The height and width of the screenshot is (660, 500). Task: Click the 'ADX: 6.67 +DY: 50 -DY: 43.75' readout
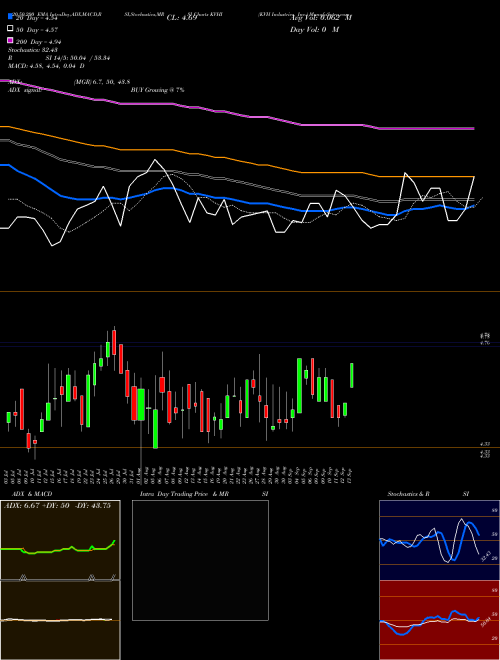tap(58, 506)
